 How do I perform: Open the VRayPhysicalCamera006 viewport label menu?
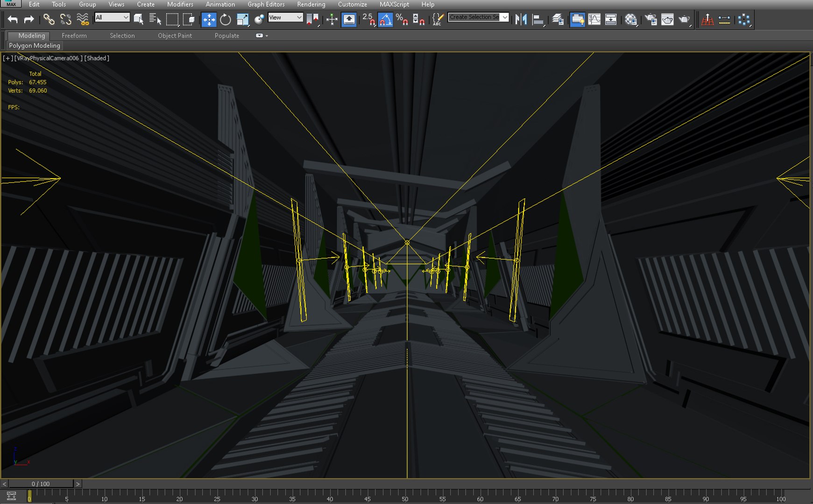coord(49,58)
